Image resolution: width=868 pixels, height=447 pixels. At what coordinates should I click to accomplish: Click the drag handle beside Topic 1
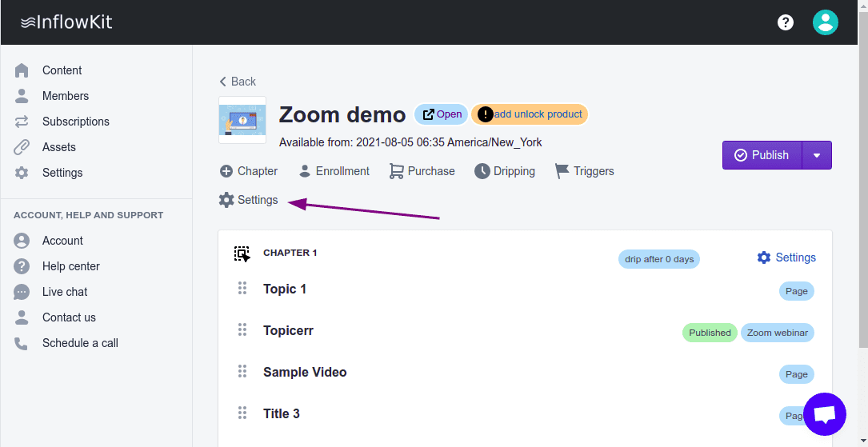(242, 289)
